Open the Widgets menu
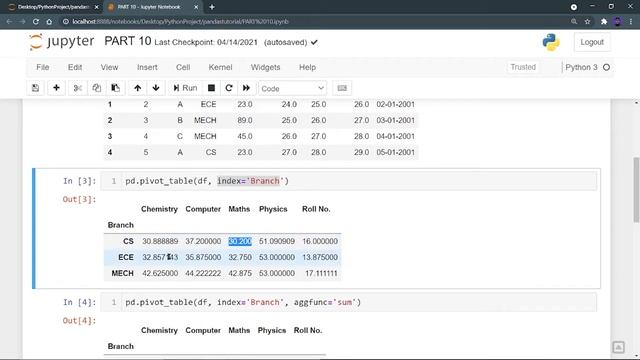This screenshot has width=640, height=360. click(265, 67)
